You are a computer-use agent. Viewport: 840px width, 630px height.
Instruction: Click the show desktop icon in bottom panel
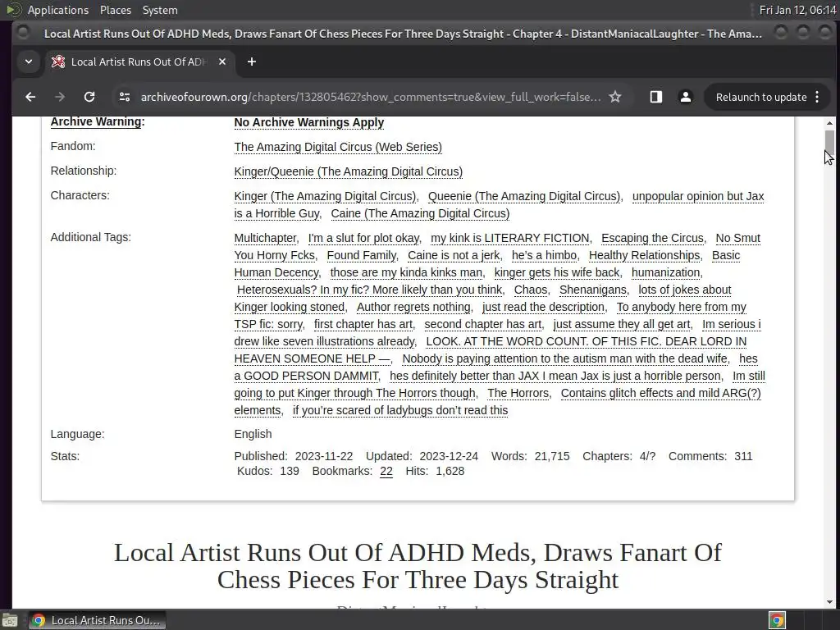tap(10, 620)
